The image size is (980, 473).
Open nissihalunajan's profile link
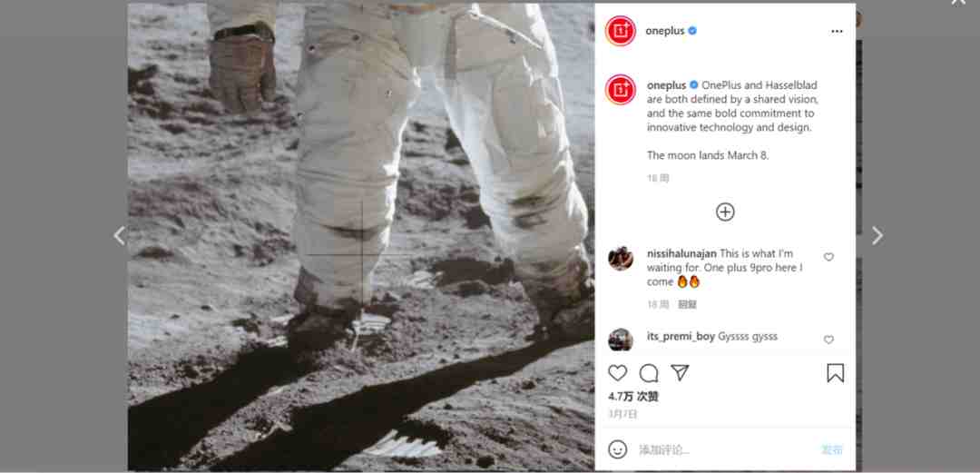tap(681, 253)
